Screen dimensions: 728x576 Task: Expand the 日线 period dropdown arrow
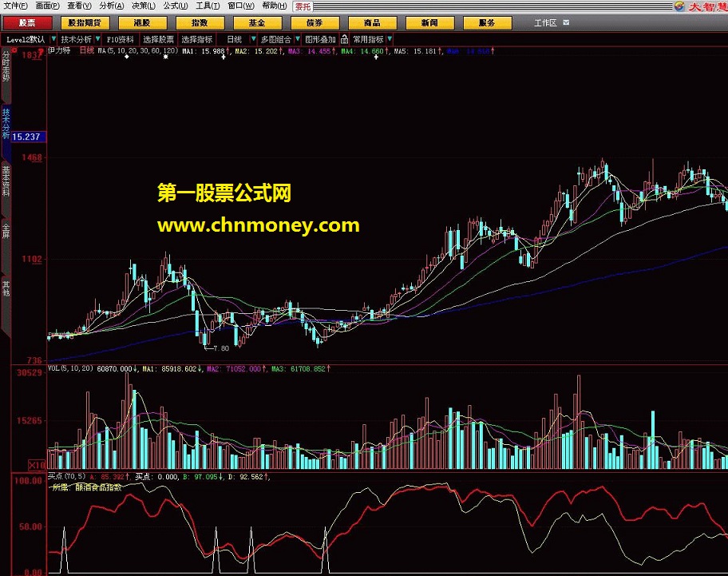[253, 39]
